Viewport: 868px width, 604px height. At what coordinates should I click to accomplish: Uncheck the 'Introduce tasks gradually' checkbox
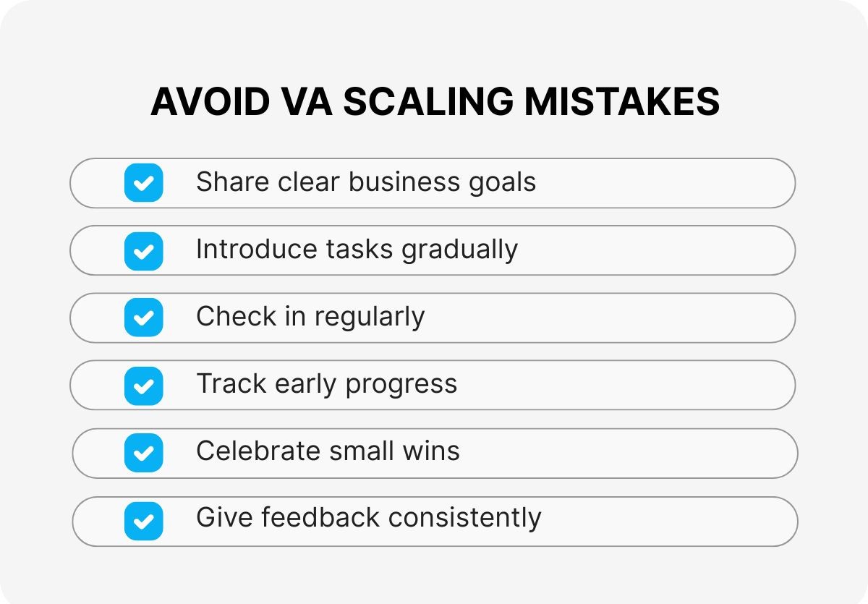click(x=143, y=250)
